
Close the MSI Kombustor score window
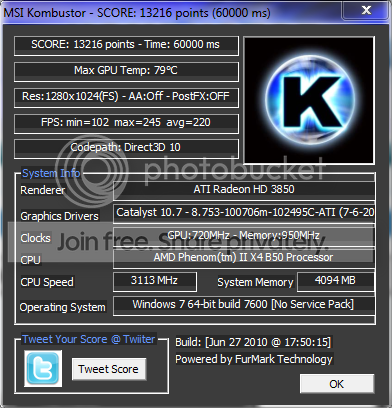point(366,10)
